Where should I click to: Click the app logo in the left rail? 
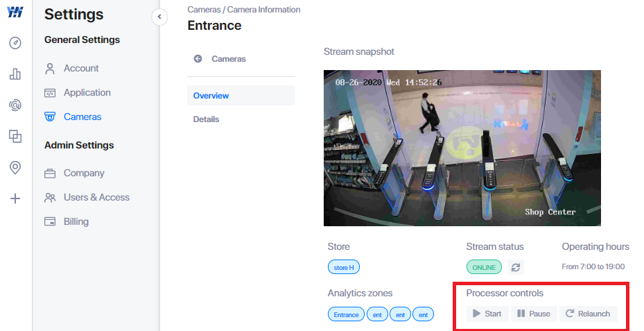15,12
